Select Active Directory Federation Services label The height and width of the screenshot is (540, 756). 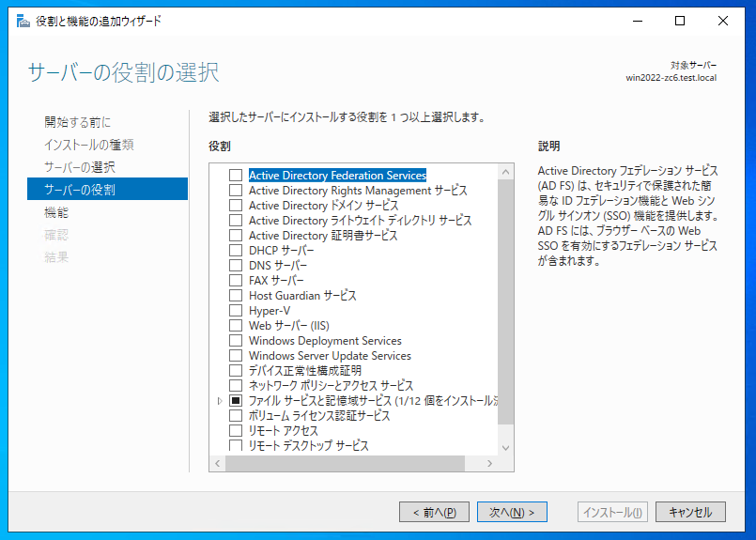337,176
